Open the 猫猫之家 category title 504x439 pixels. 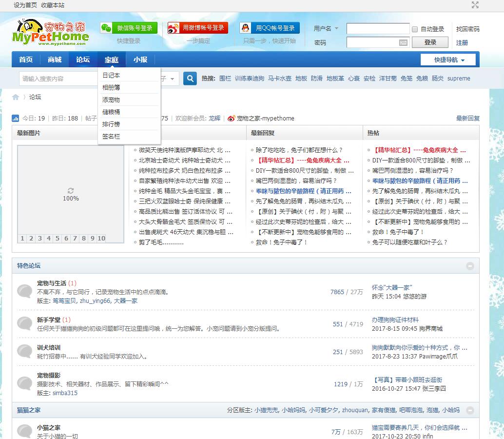(x=29, y=410)
